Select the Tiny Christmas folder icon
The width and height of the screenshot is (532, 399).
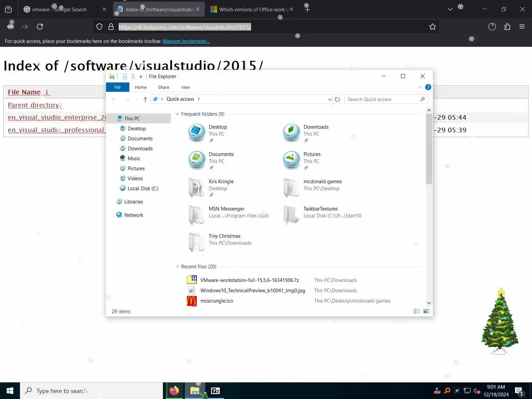click(197, 242)
